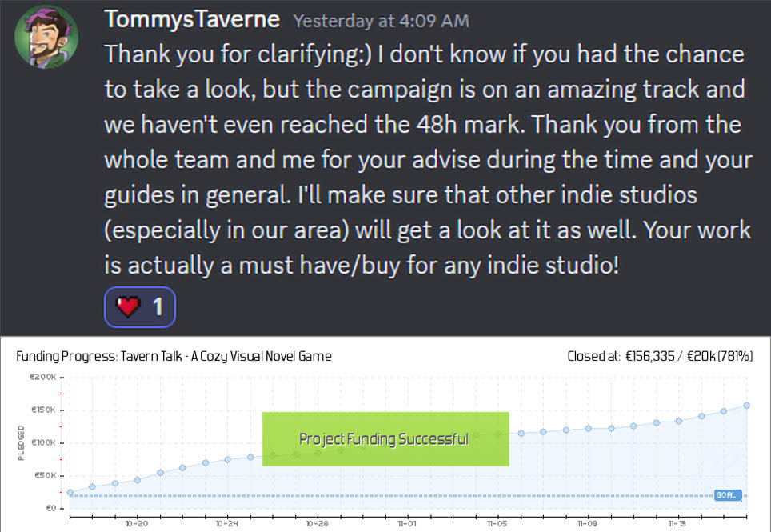The width and height of the screenshot is (771, 532).
Task: Click TommysTaverne's profile avatar
Action: pos(47,38)
